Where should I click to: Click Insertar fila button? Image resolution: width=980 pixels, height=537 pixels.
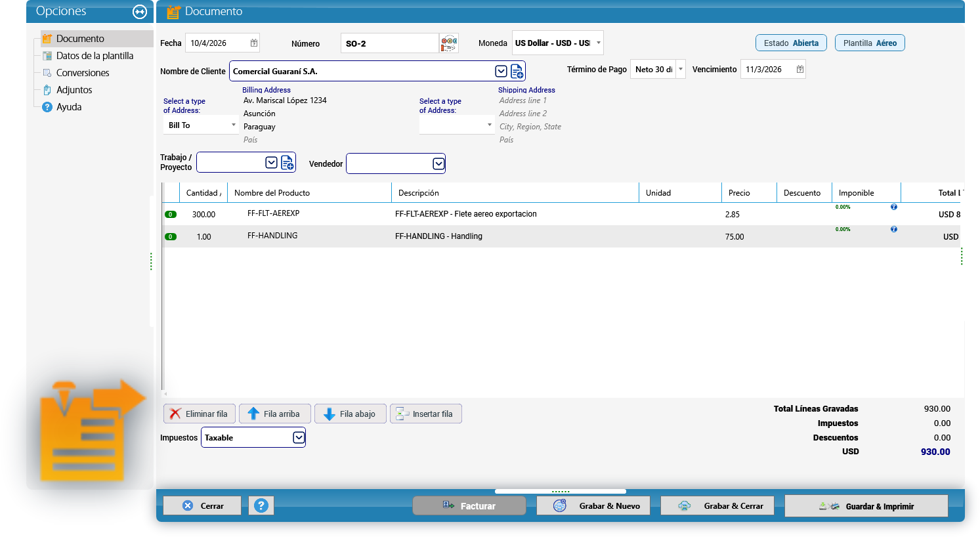pos(425,414)
